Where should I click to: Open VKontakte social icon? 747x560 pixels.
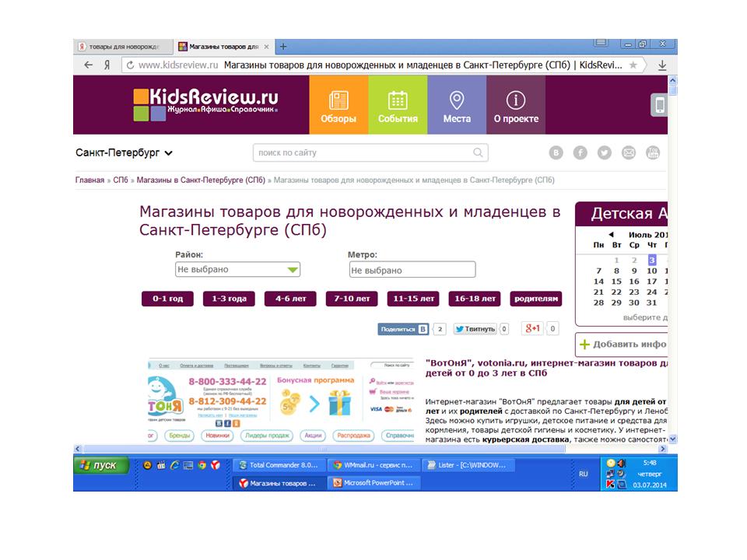click(x=556, y=152)
